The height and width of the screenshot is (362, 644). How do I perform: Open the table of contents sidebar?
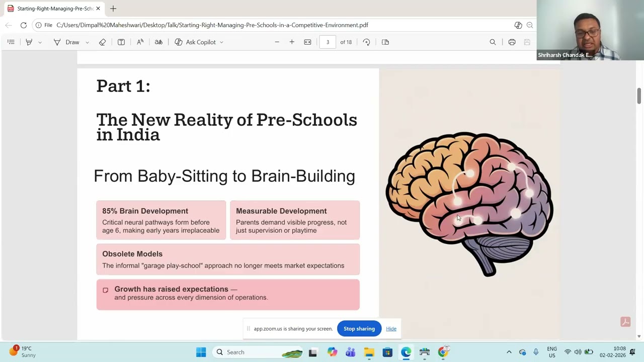click(11, 42)
